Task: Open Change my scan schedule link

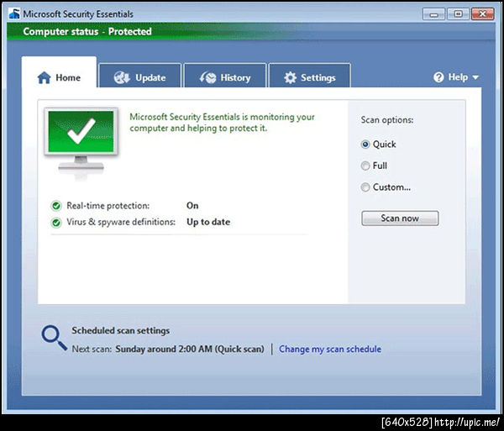Action: tap(330, 349)
